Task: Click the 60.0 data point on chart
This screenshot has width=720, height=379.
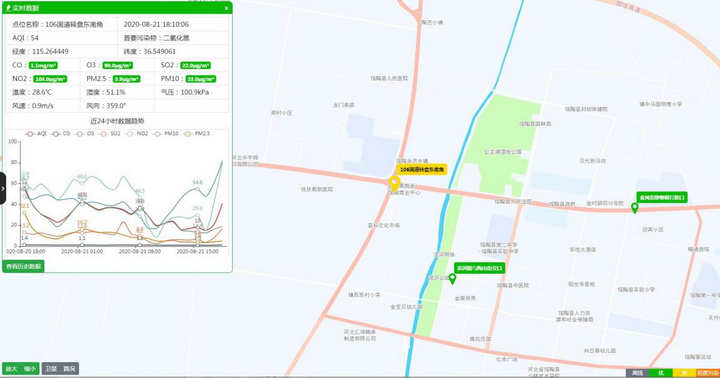Action: 82,182
